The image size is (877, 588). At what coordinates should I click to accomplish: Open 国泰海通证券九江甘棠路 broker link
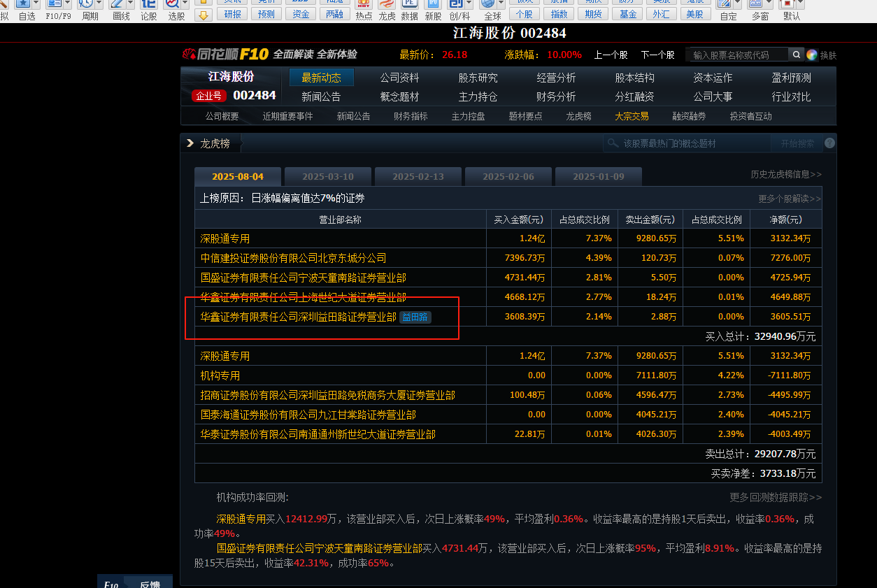(x=308, y=415)
